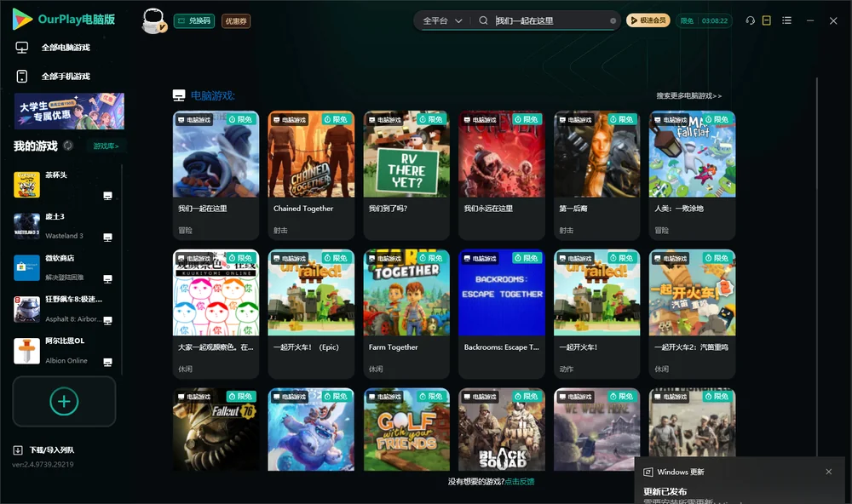Screen dimensions: 852x504
Task: Select 全部手机游戏 in the sidebar
Action: (66, 77)
